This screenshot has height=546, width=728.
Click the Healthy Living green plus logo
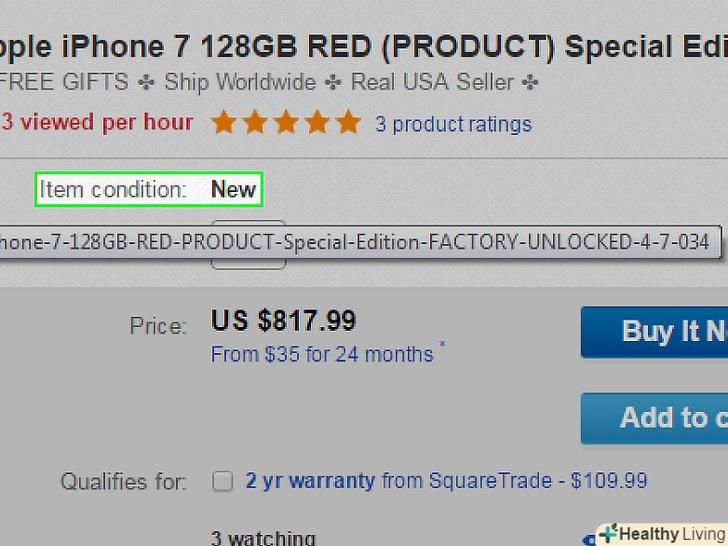609,534
